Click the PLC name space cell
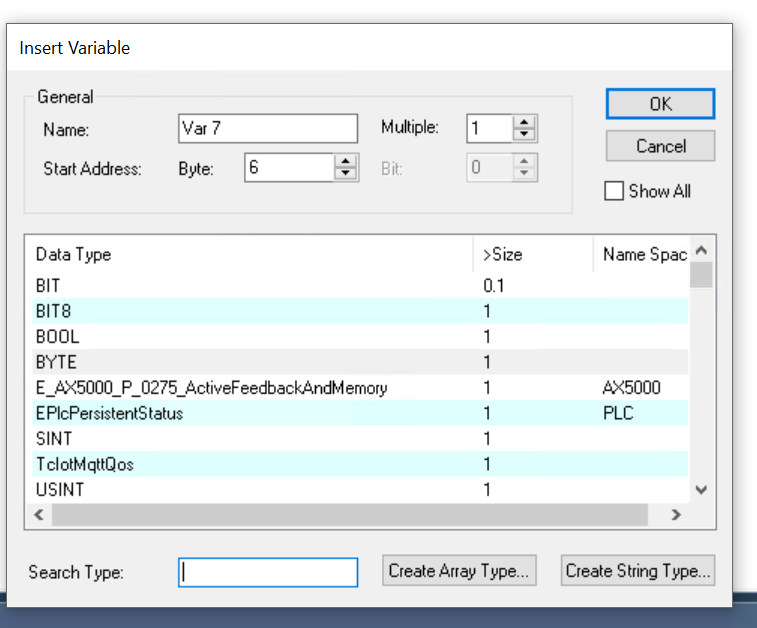This screenshot has height=628, width=757. pos(618,413)
